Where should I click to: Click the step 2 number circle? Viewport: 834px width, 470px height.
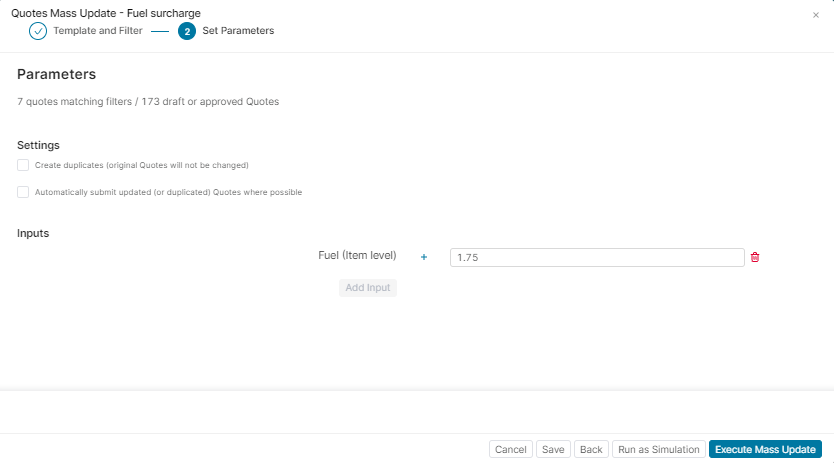click(187, 31)
